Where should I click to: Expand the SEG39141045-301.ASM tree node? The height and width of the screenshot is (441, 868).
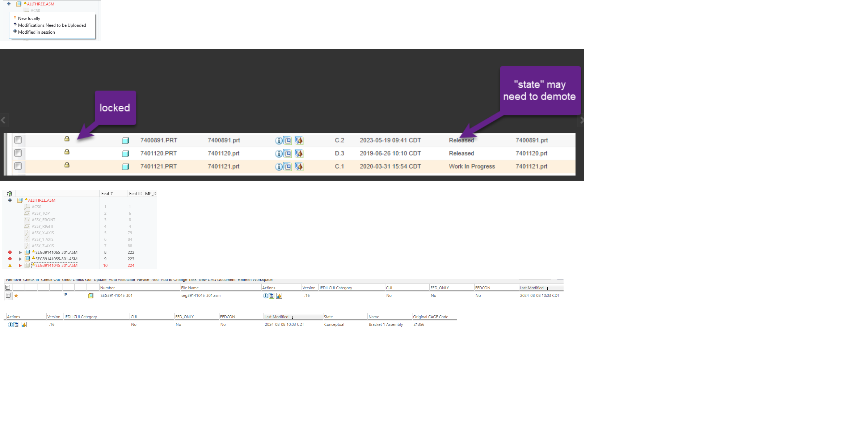(20, 265)
